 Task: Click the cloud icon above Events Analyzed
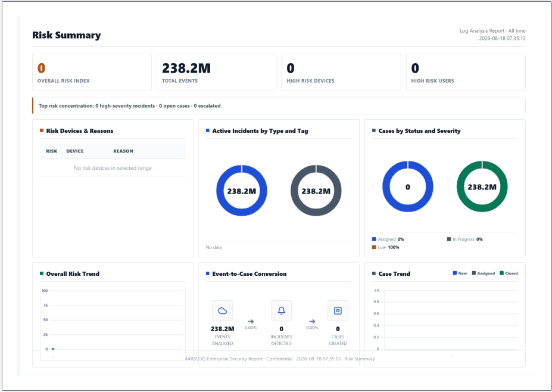[x=223, y=310]
